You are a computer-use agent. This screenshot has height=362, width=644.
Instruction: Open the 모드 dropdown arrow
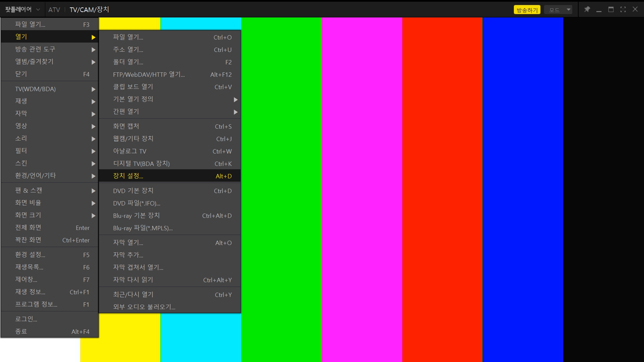(x=569, y=10)
